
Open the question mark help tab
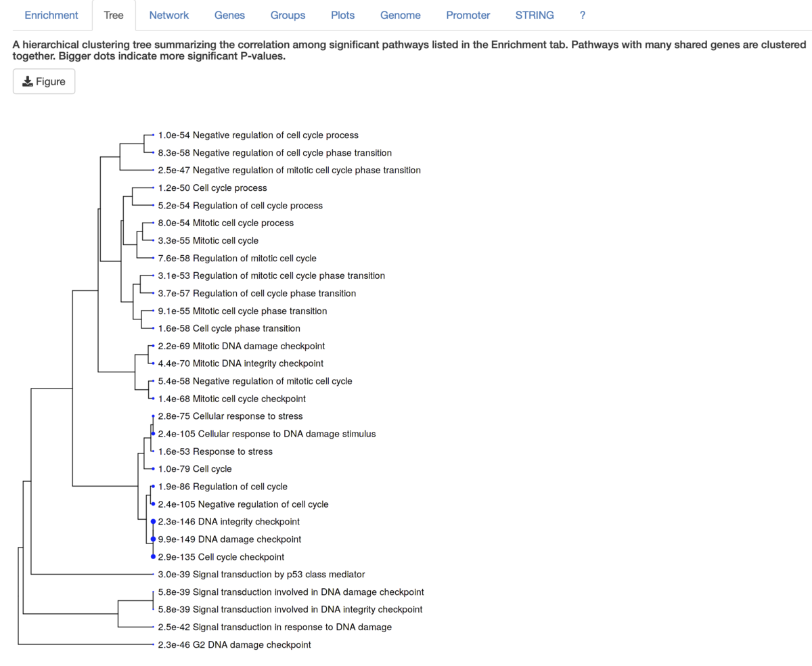pos(583,15)
